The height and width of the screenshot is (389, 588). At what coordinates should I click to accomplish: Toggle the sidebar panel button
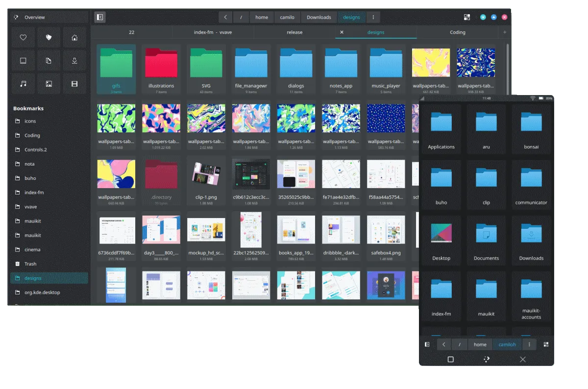pos(100,17)
